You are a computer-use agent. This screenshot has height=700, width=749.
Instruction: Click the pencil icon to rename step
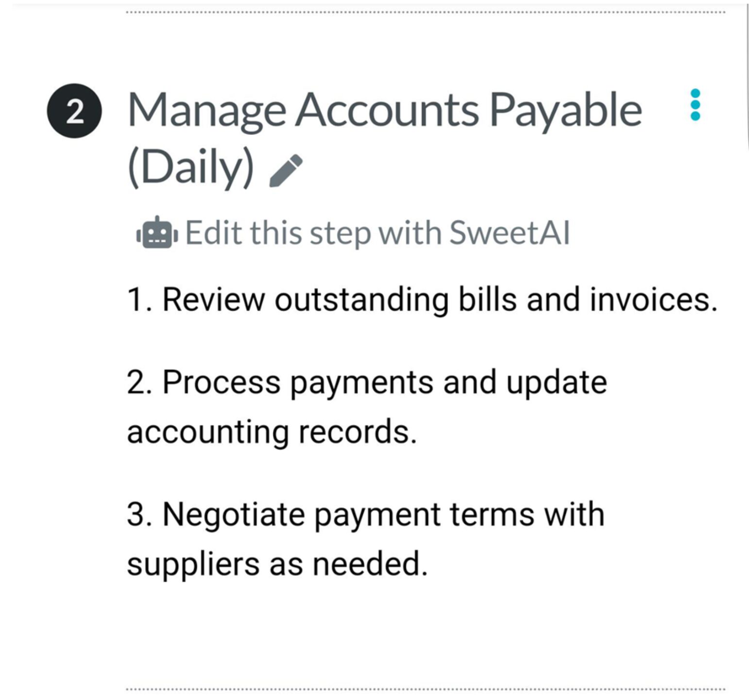(x=286, y=170)
